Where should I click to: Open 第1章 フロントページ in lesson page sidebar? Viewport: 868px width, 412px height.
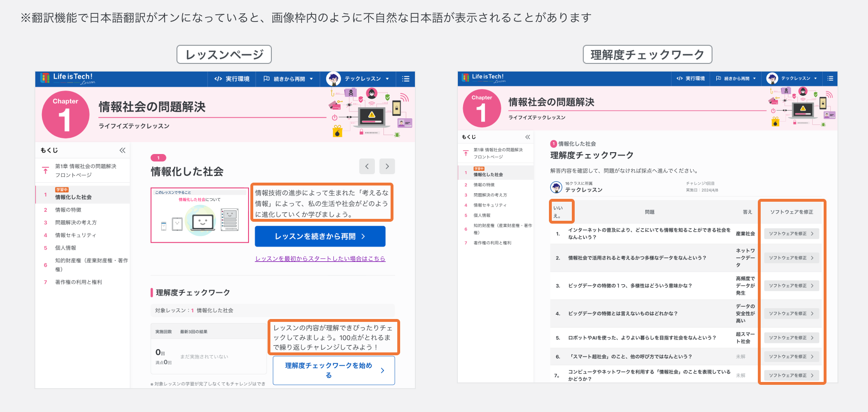[x=86, y=171]
